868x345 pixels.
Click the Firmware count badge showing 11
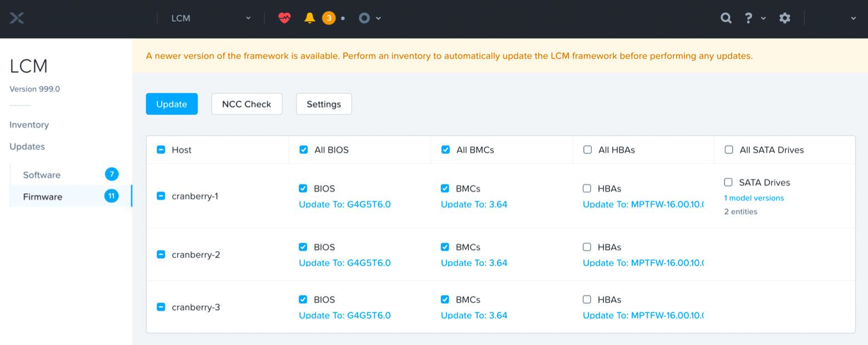112,196
